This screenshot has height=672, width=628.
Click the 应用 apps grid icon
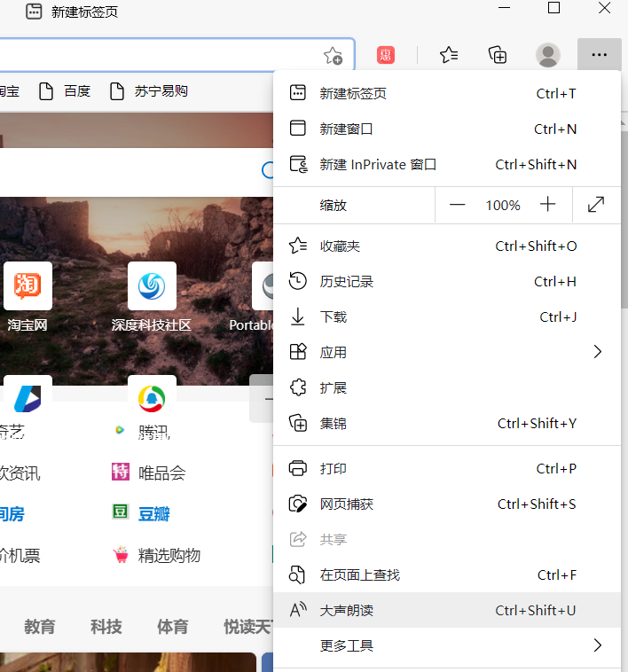click(298, 352)
